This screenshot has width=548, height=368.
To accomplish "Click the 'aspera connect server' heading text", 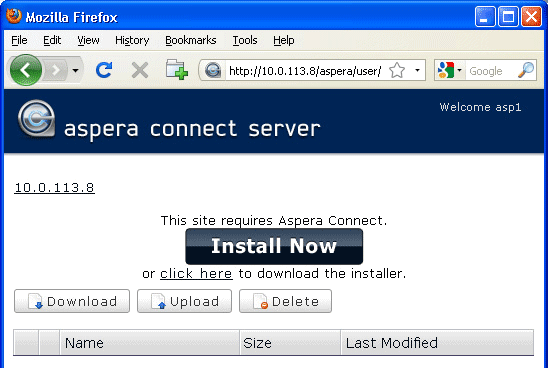I will [192, 129].
